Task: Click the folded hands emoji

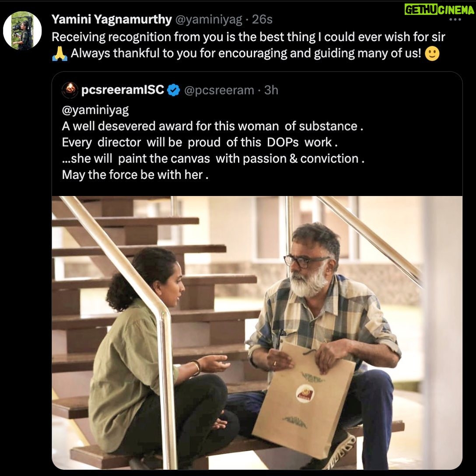Action: (x=59, y=54)
